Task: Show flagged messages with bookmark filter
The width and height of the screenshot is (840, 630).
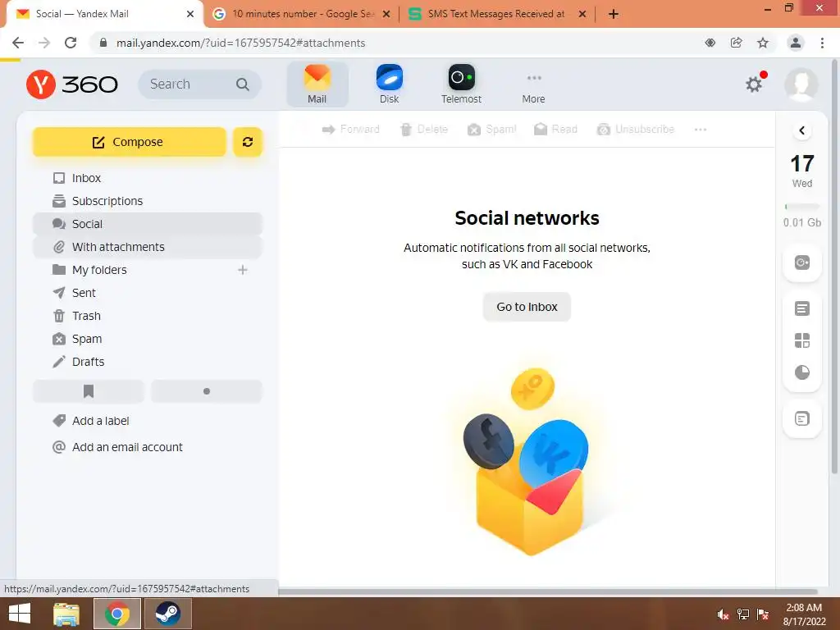Action: click(89, 391)
